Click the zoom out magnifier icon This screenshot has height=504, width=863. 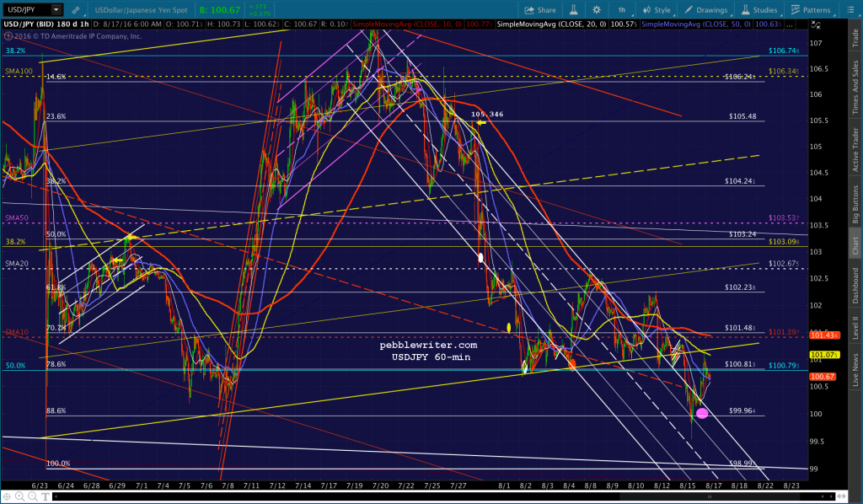tap(33, 496)
